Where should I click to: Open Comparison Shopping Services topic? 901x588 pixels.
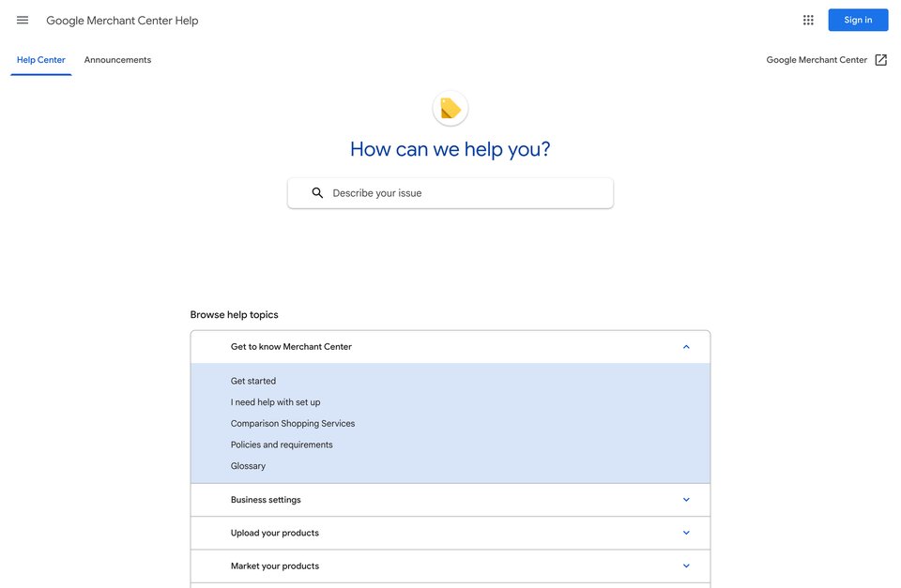[x=293, y=423]
